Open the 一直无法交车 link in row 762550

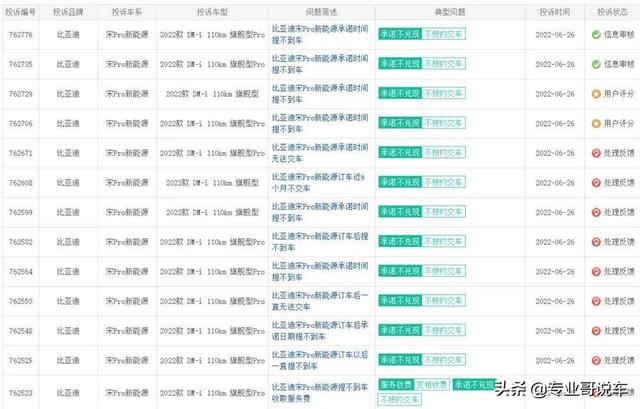(x=320, y=301)
